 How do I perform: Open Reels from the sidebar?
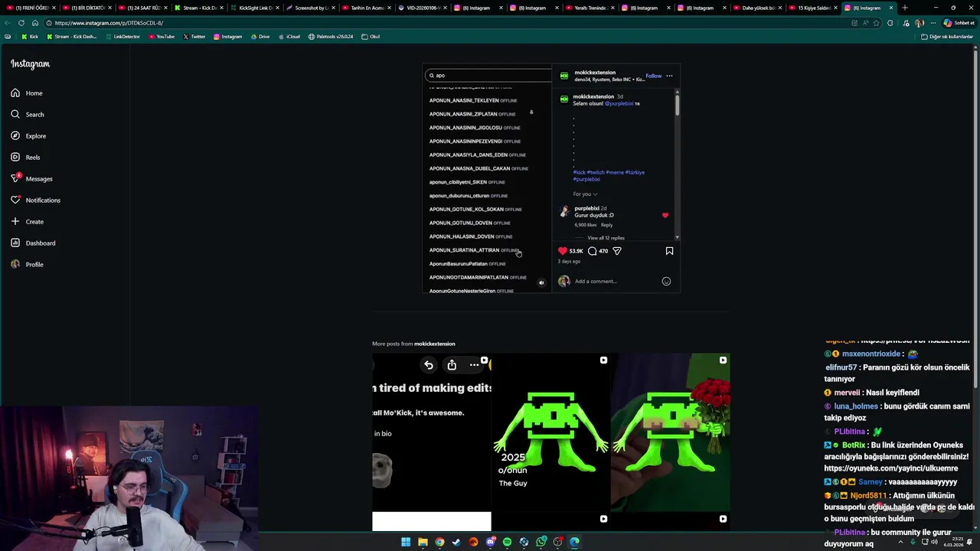[25, 158]
